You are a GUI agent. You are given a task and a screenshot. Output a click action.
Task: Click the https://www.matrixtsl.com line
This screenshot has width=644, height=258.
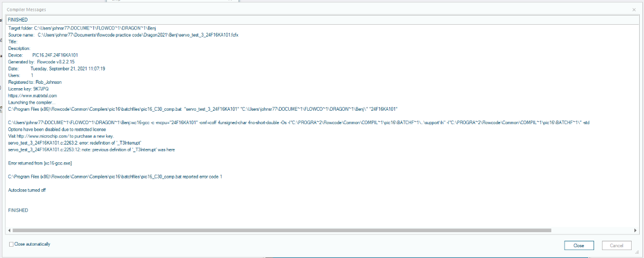pos(32,96)
